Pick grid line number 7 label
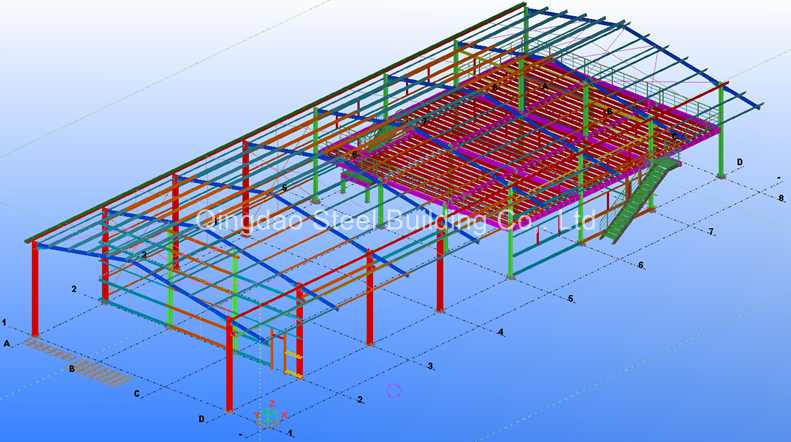791x442 pixels. [710, 232]
